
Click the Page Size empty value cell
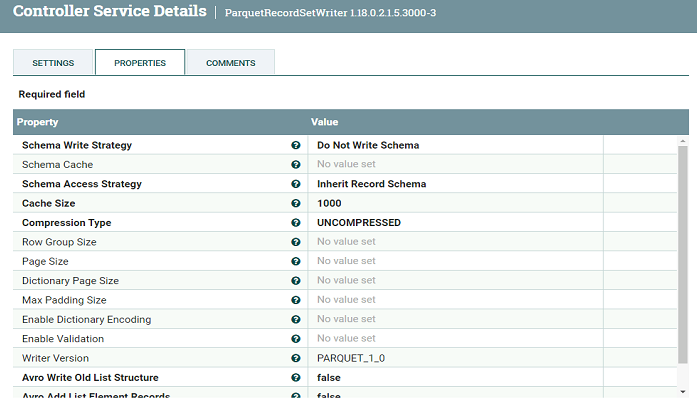pyautogui.click(x=455, y=261)
